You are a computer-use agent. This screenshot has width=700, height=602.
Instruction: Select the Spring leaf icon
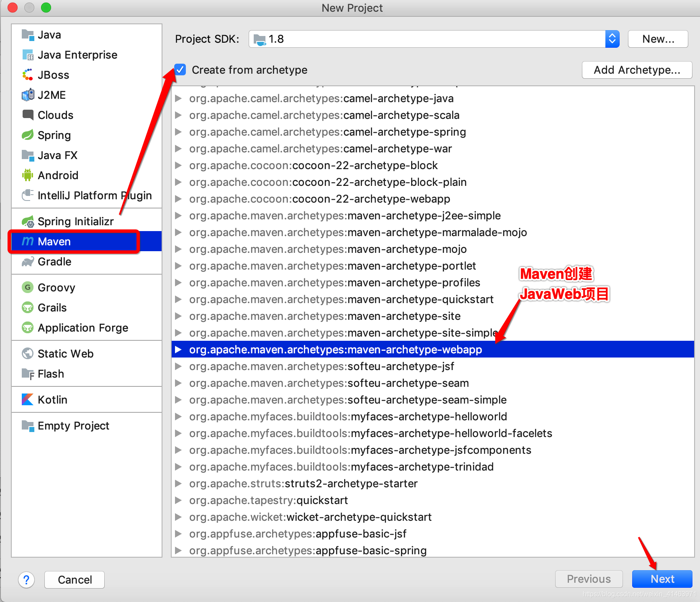28,135
